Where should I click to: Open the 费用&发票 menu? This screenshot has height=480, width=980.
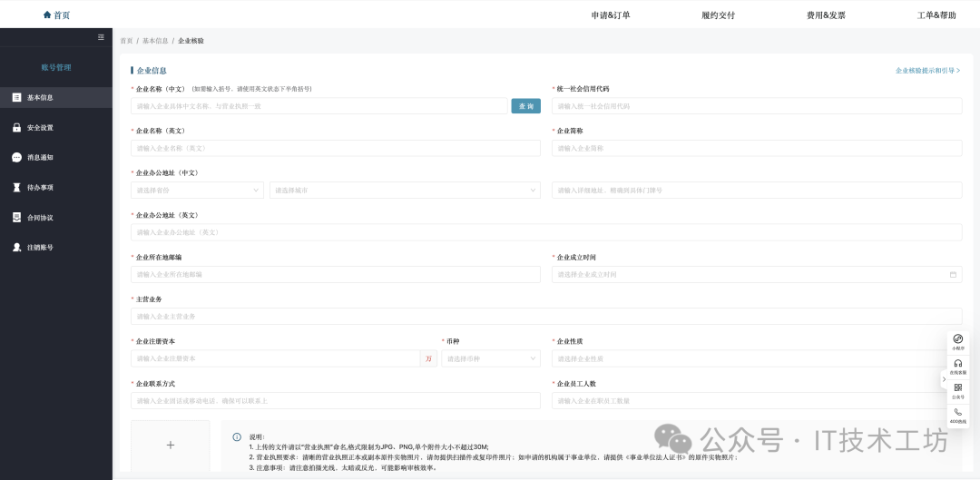(x=826, y=15)
